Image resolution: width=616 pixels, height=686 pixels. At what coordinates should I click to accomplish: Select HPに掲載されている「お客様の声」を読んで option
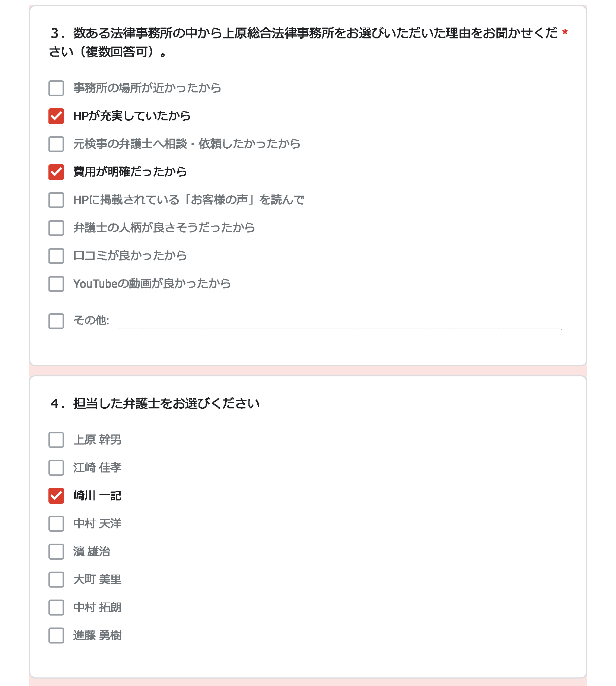click(56, 200)
